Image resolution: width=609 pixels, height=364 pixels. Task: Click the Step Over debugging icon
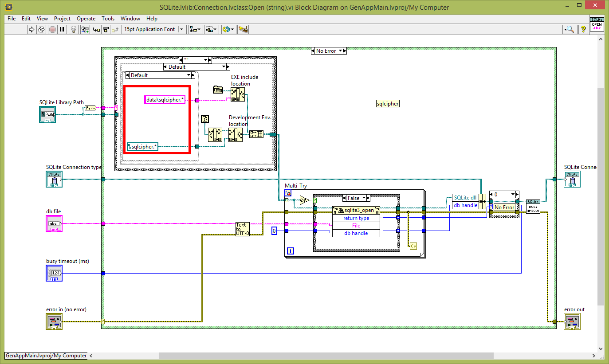click(x=106, y=30)
